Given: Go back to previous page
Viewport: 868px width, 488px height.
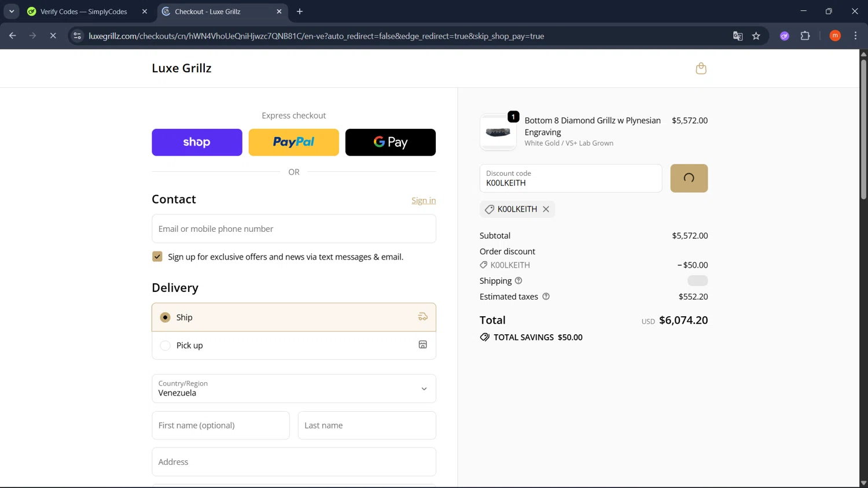Looking at the screenshot, I should point(13,36).
